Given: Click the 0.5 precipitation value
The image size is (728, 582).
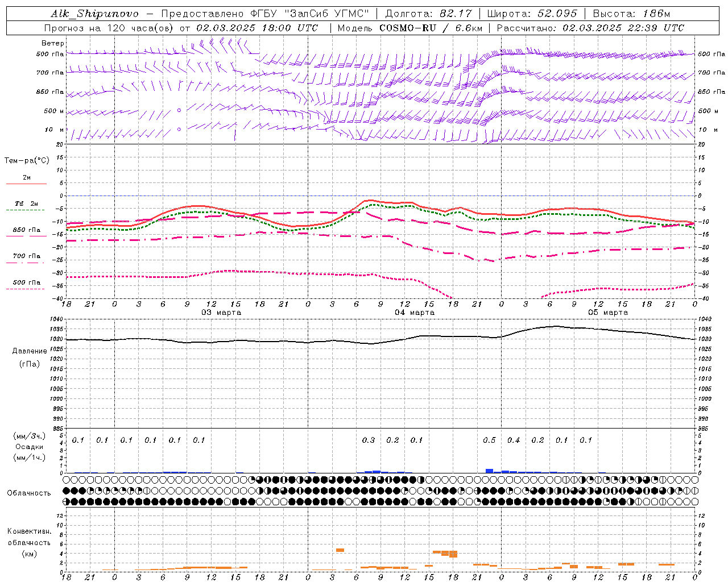Looking at the screenshot, I should (489, 440).
